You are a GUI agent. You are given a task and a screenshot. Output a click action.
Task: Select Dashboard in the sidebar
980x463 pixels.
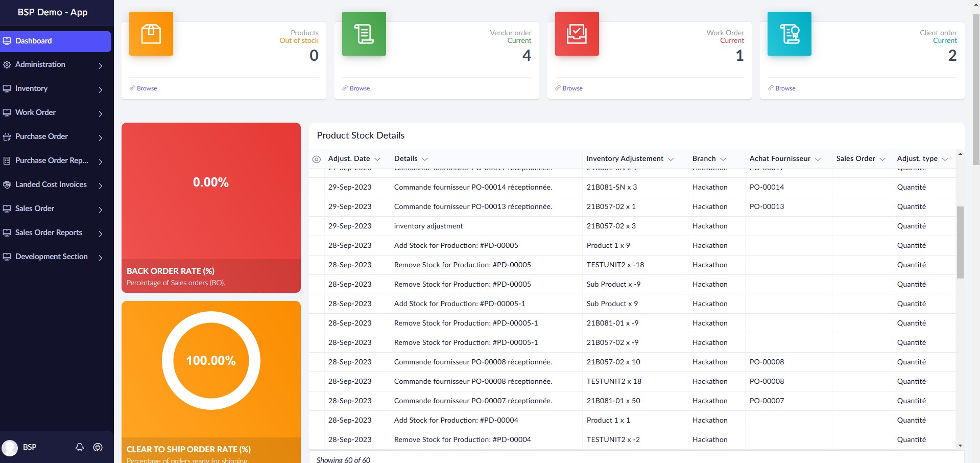point(55,41)
